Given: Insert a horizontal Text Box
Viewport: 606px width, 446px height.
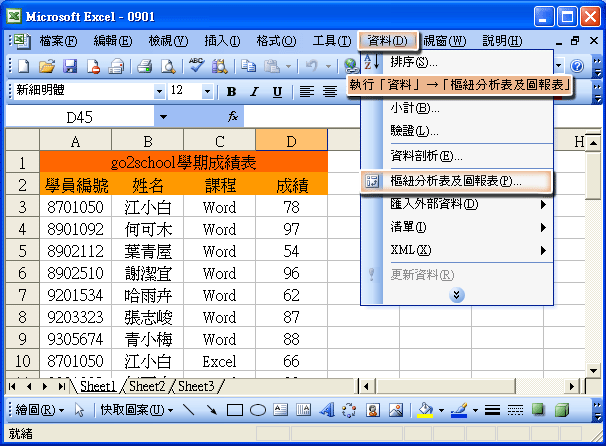Looking at the screenshot, I should click(280, 409).
